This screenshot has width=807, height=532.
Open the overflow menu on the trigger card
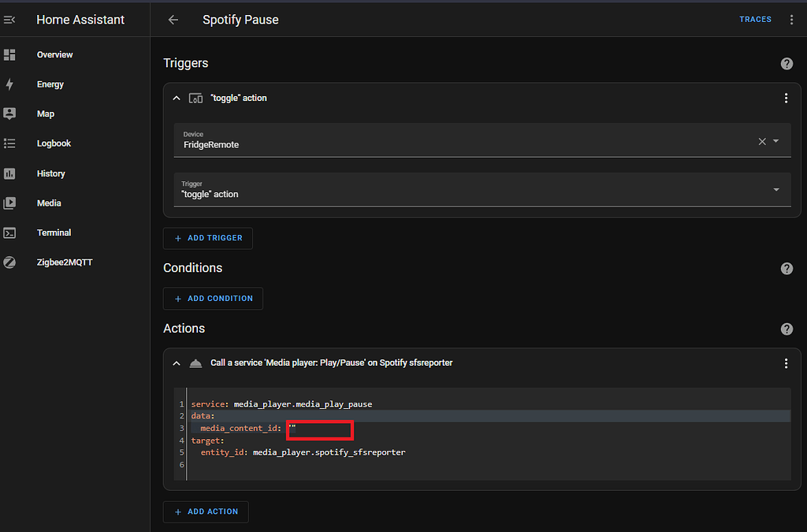click(x=786, y=98)
